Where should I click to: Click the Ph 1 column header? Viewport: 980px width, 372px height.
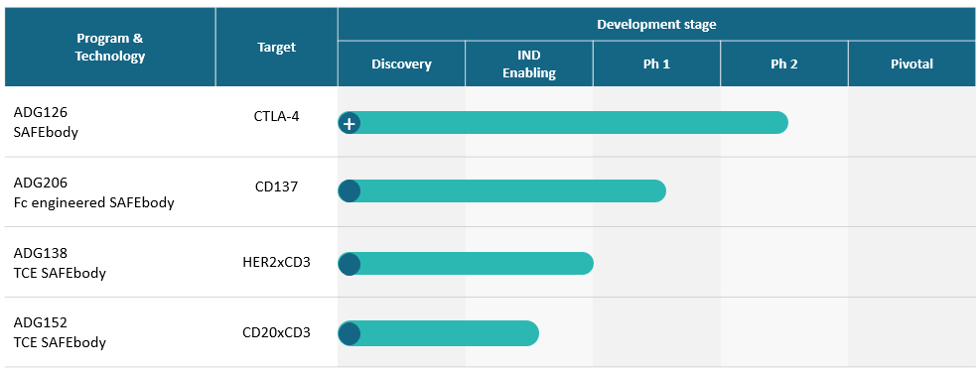[x=656, y=63]
